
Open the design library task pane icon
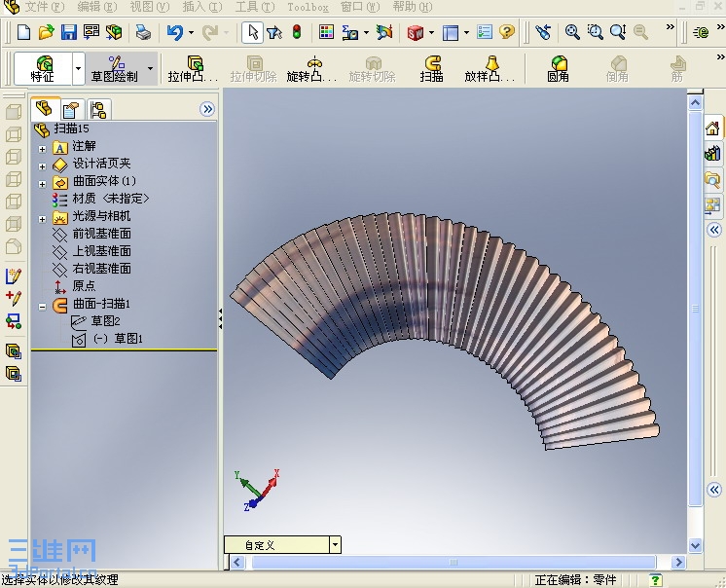coord(712,153)
